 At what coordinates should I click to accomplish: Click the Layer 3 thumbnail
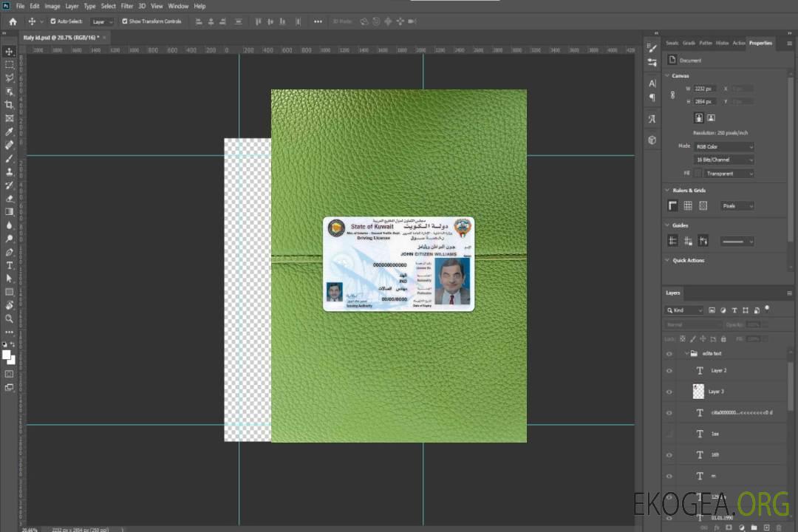pyautogui.click(x=699, y=392)
